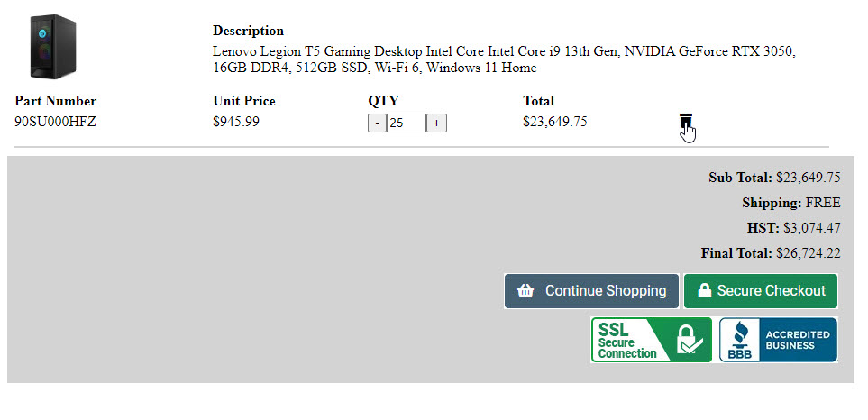Increase quantity with the plus button
Screen dimensions: 868x420
click(436, 123)
